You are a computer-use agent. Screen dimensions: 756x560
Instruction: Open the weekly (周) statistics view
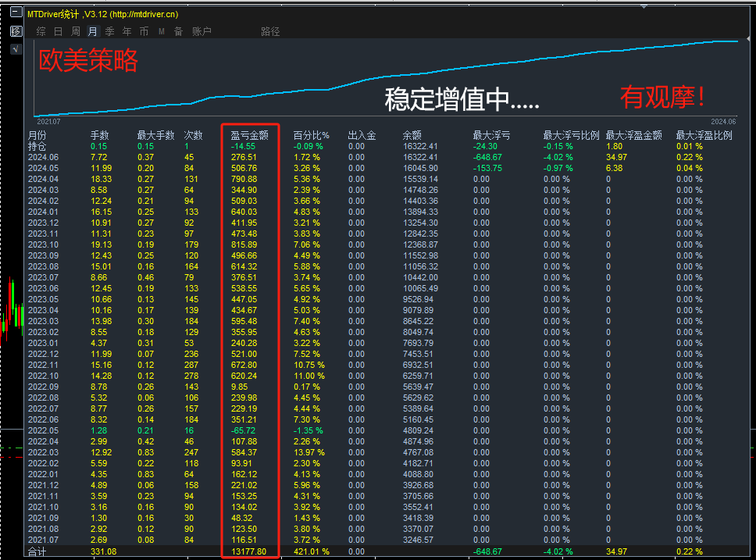[x=74, y=32]
